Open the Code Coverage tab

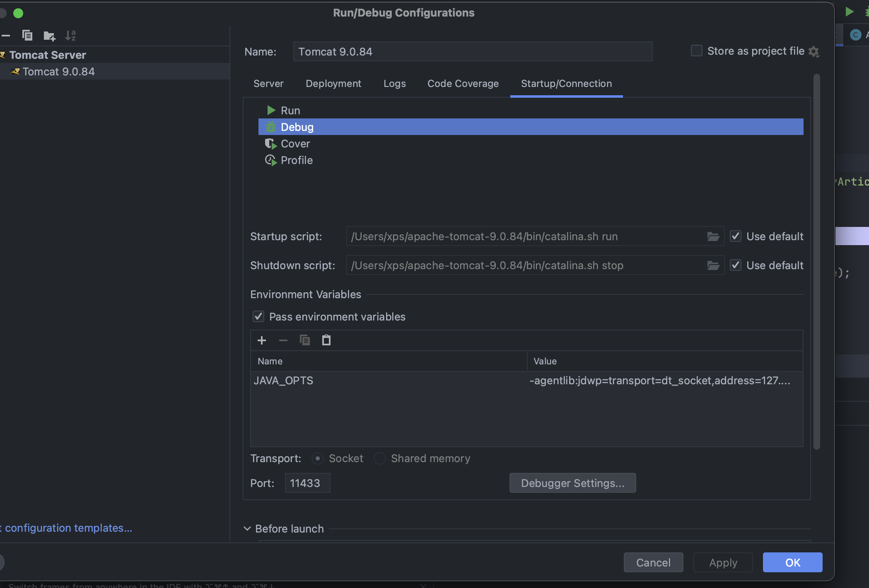pyautogui.click(x=463, y=84)
